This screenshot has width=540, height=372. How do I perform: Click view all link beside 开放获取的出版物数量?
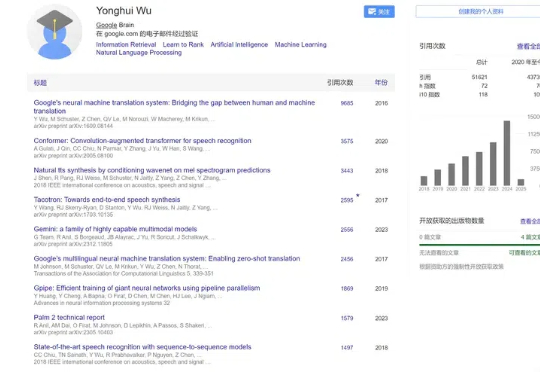pos(530,221)
